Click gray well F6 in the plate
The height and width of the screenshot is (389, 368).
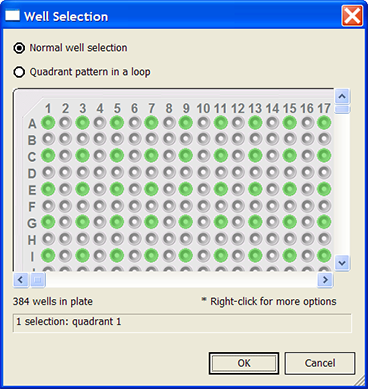point(134,206)
